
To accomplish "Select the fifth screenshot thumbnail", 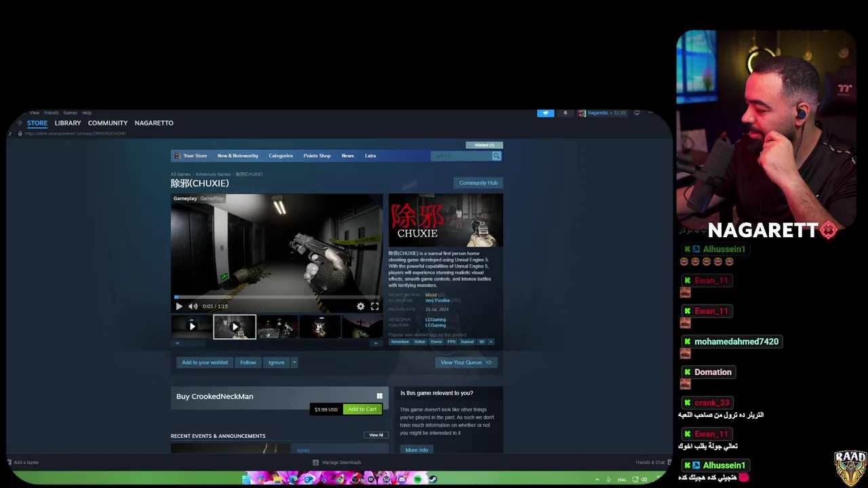I will [362, 327].
